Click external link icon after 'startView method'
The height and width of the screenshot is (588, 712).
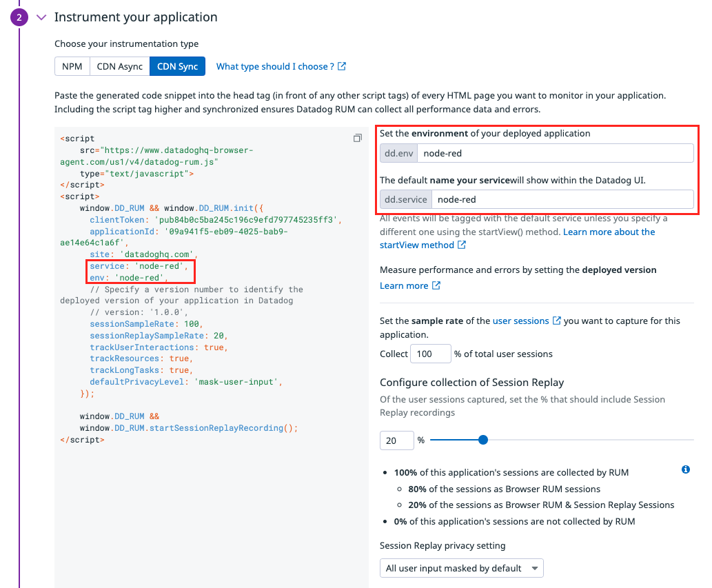(461, 245)
